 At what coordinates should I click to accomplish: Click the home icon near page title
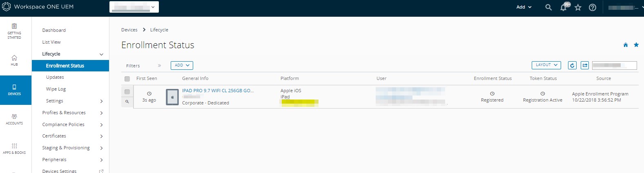(625, 45)
